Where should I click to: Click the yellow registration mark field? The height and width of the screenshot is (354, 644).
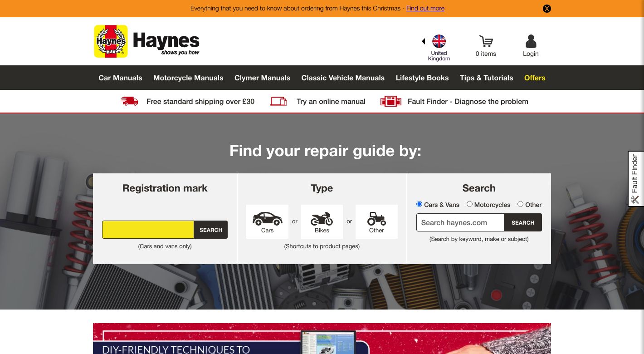tap(148, 230)
